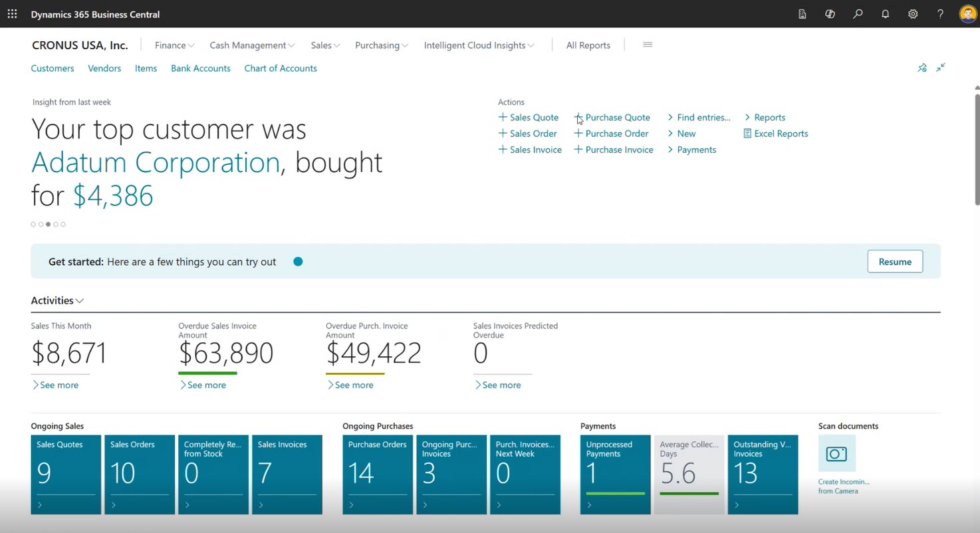Click the pin icon near top right
The image size is (980, 533).
922,68
